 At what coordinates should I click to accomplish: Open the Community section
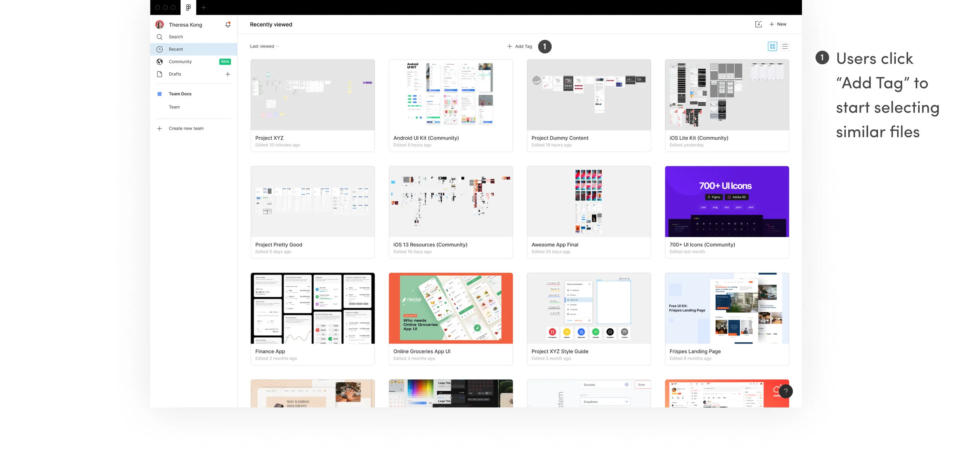coord(180,62)
